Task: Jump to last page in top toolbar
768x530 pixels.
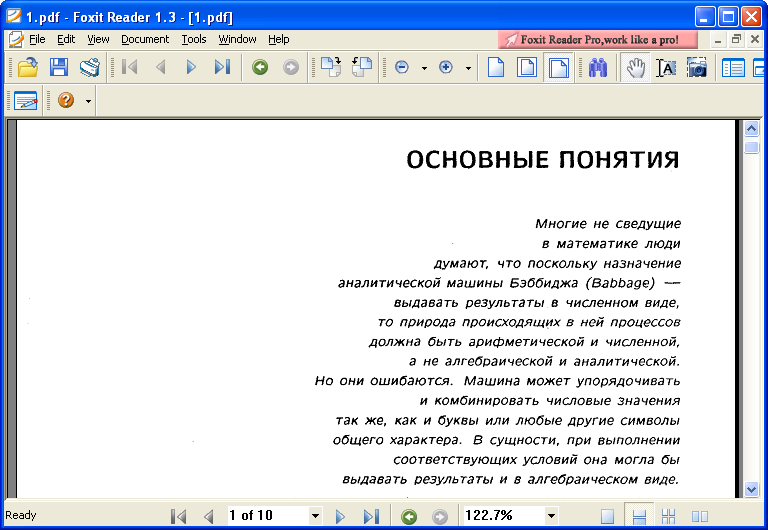Action: [222, 67]
